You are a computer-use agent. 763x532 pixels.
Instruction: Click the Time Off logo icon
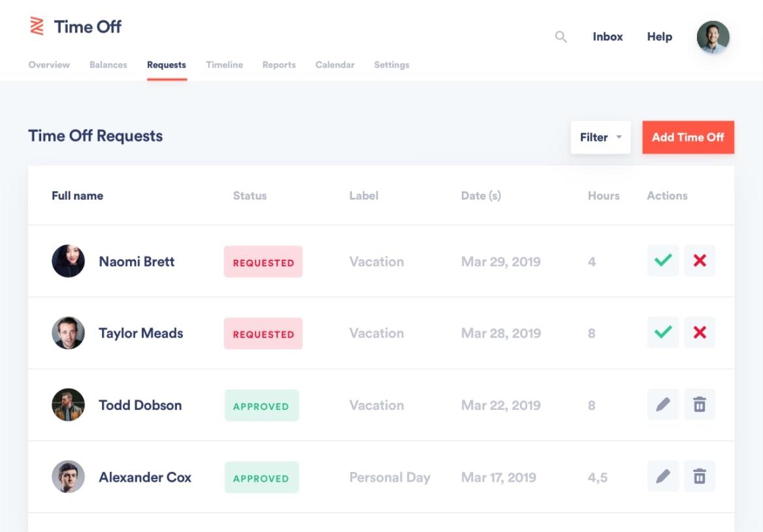point(37,27)
